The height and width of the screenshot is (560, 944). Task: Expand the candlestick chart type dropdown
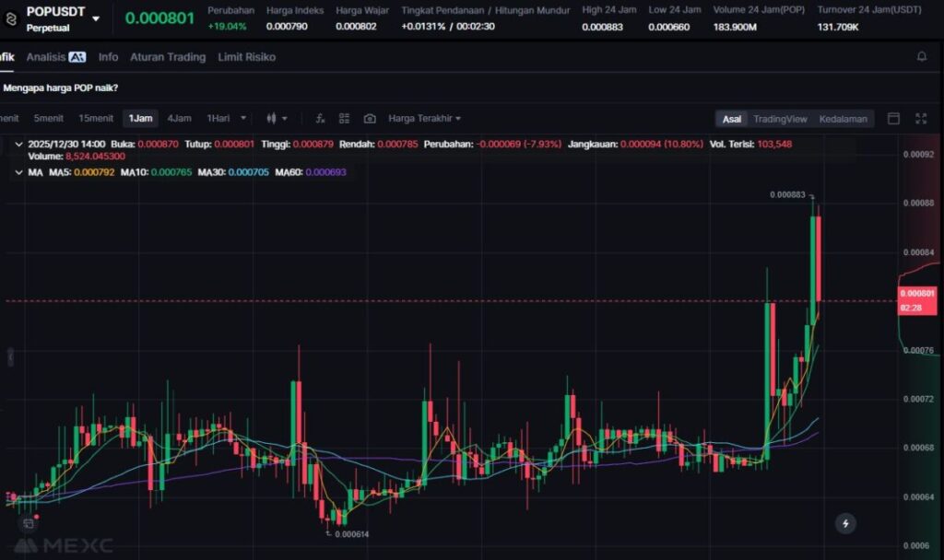tap(277, 119)
